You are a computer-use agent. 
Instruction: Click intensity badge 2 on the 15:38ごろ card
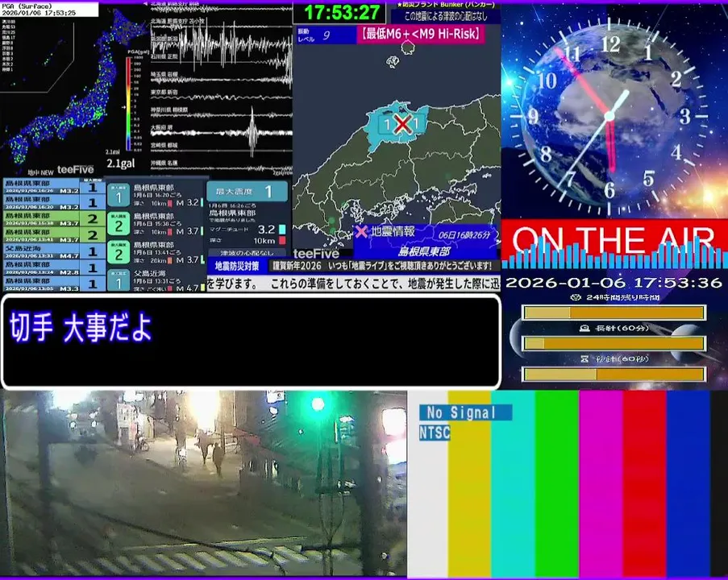[x=119, y=225]
